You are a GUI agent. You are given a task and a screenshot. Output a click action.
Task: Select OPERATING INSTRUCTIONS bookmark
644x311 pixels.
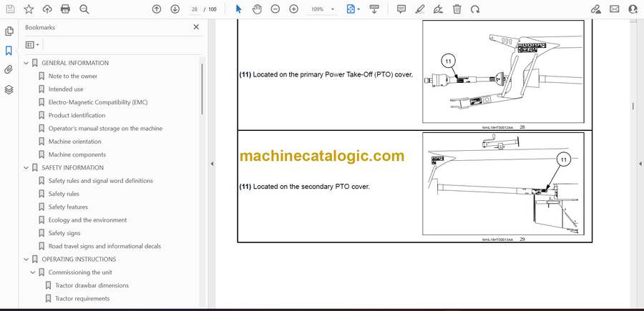[x=79, y=260]
